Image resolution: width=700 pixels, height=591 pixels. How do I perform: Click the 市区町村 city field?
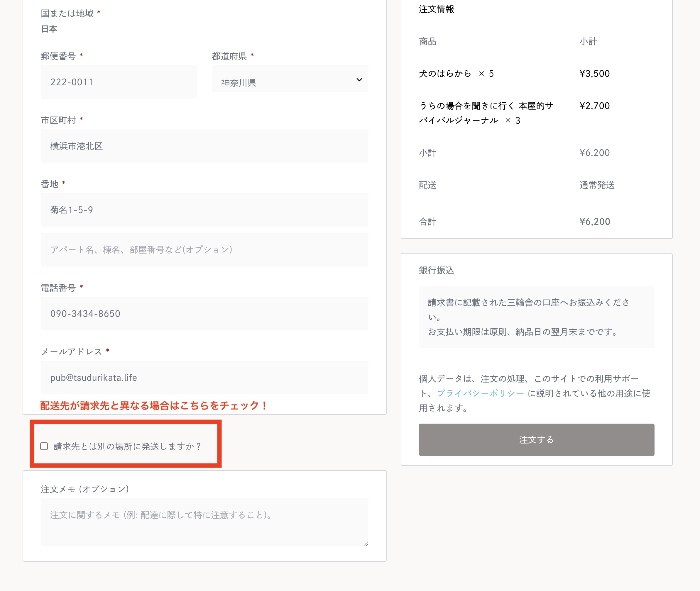coord(204,146)
